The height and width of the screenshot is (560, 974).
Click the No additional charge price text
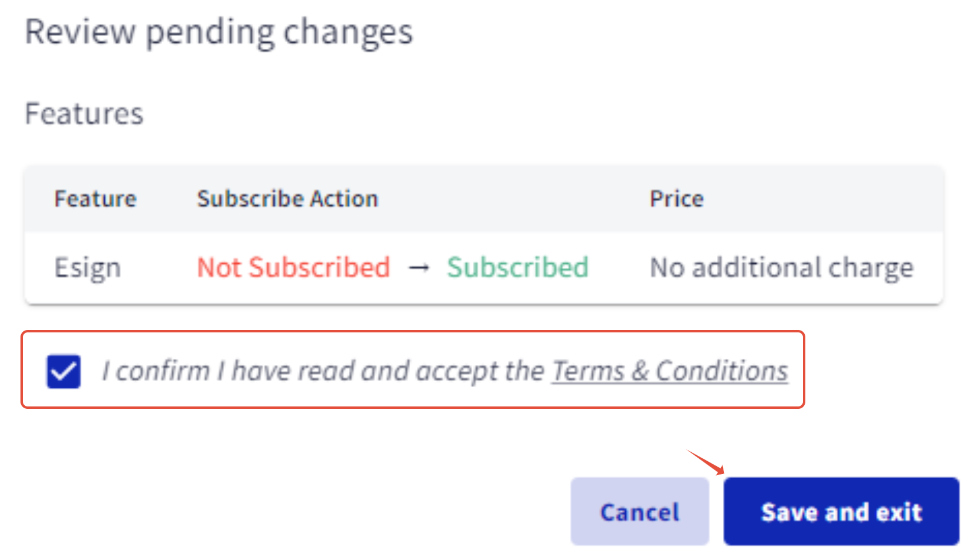tap(781, 267)
